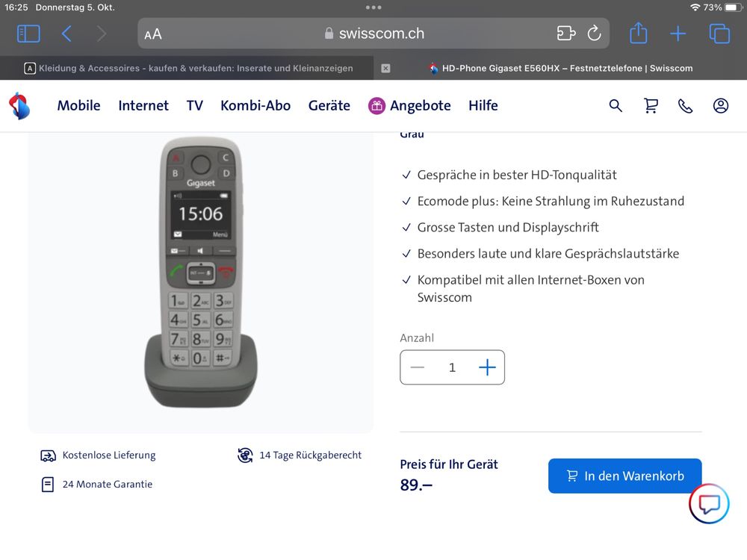This screenshot has height=560, width=747.
Task: Open the search icon in the Swisscom navbar
Action: pyautogui.click(x=616, y=105)
